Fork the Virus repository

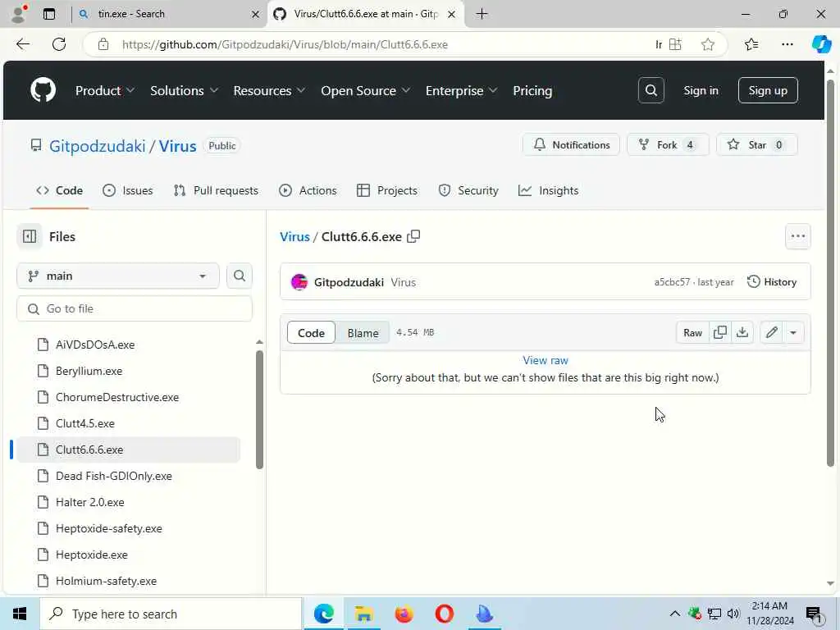tap(668, 144)
